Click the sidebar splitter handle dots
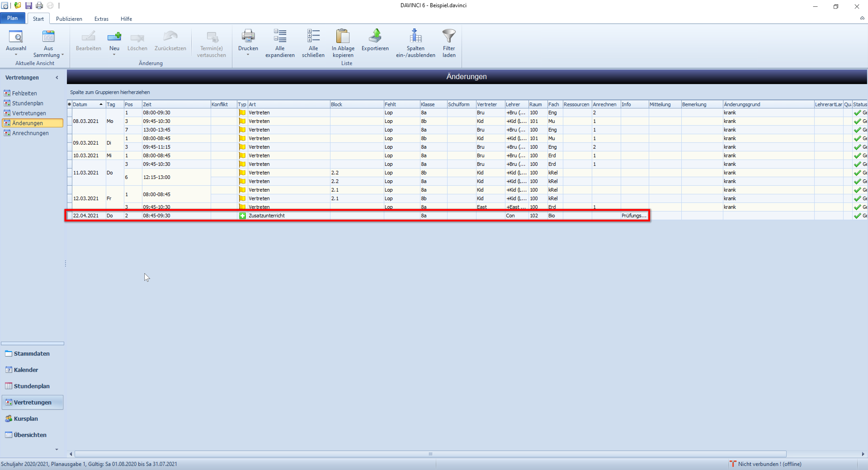This screenshot has width=868, height=470. (x=65, y=263)
